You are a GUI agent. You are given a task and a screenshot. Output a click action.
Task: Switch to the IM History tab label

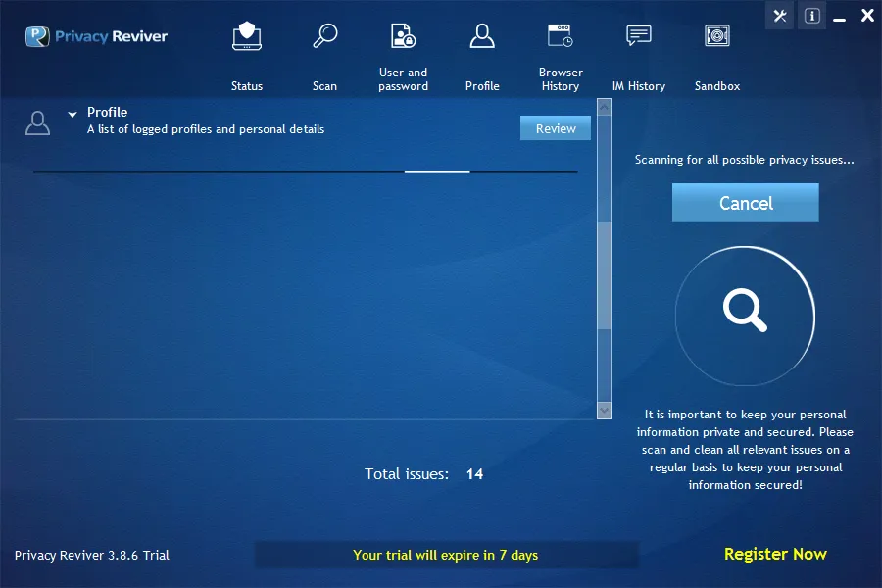click(x=638, y=86)
